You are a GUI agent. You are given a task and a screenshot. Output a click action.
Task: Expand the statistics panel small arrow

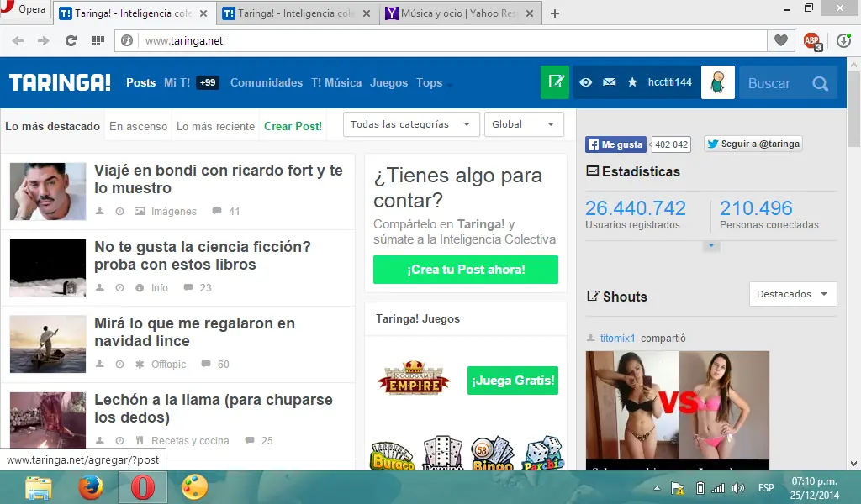(711, 245)
